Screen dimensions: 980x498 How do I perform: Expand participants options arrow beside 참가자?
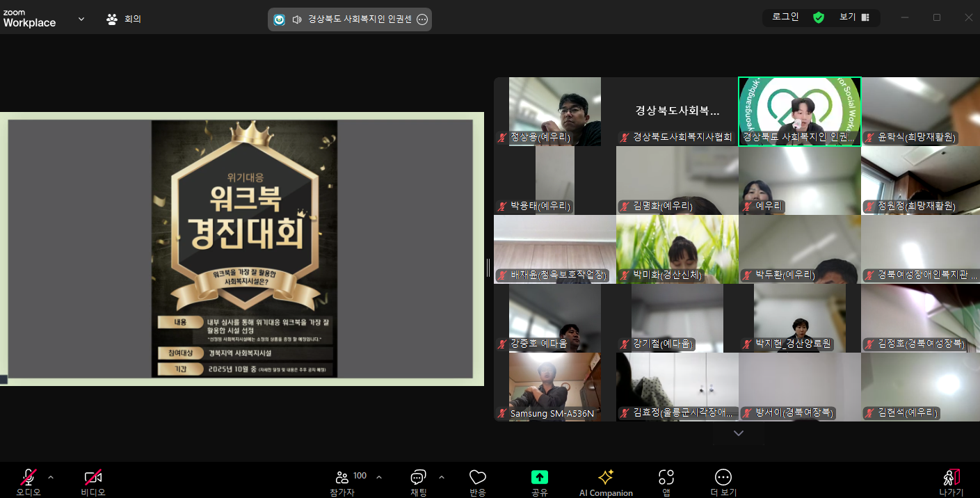(379, 477)
